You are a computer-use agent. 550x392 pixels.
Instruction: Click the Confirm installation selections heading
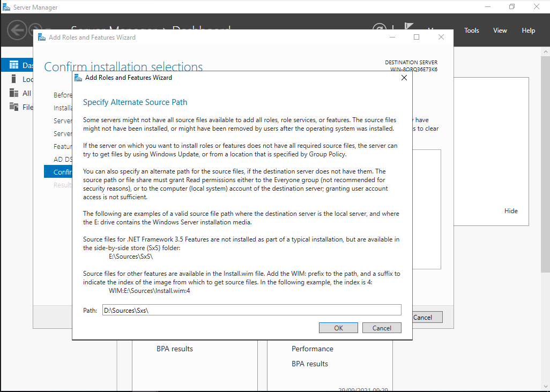[123, 66]
